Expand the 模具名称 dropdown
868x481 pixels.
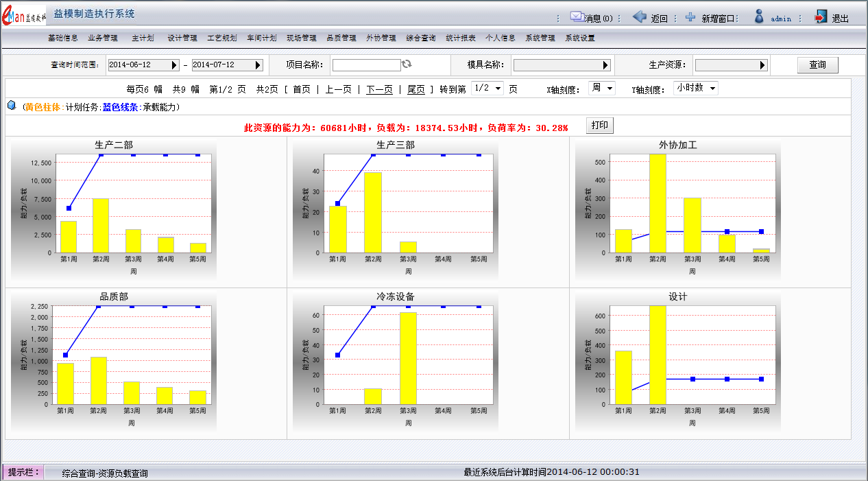point(605,65)
